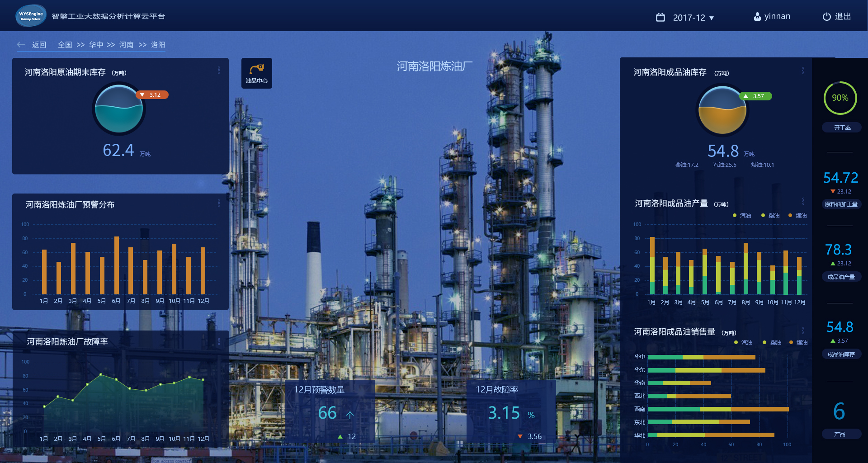The image size is (868, 463).
Task: Expand 成品油销售量 panel options menu
Action: tap(803, 331)
